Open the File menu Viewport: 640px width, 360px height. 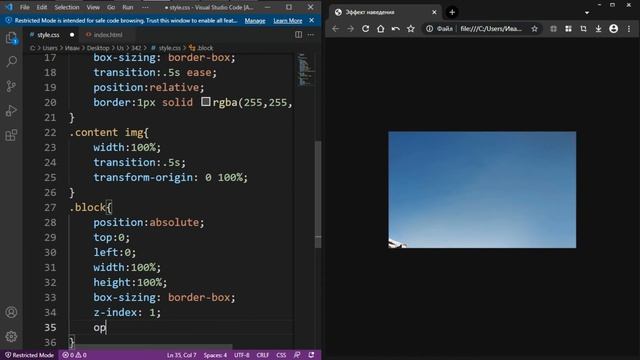[25, 7]
